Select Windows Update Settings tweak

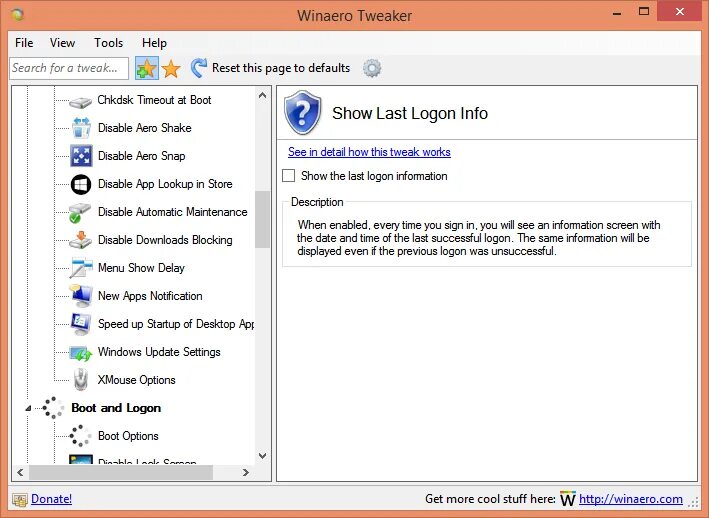click(159, 352)
